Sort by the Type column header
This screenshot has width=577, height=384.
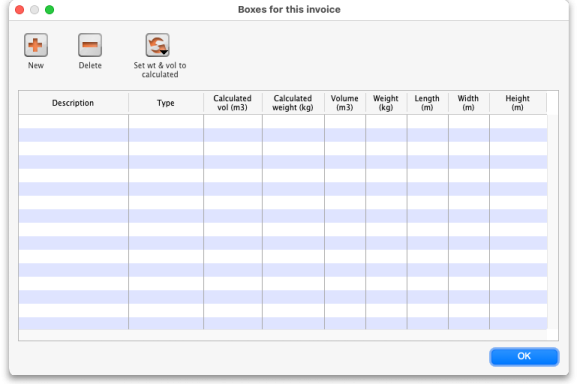[166, 103]
